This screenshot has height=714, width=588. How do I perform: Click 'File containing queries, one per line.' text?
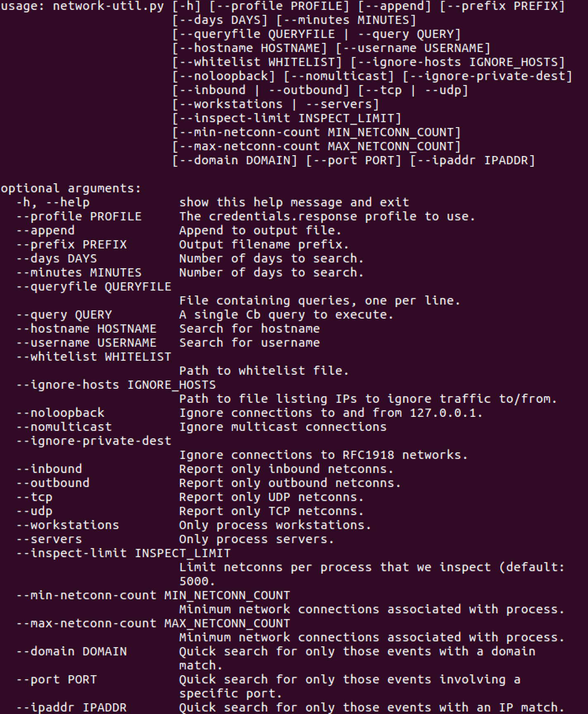click(320, 300)
